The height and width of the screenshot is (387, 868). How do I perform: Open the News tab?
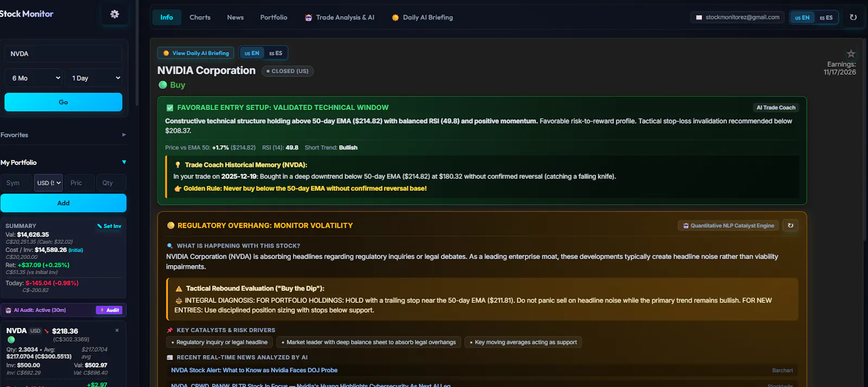click(x=235, y=17)
